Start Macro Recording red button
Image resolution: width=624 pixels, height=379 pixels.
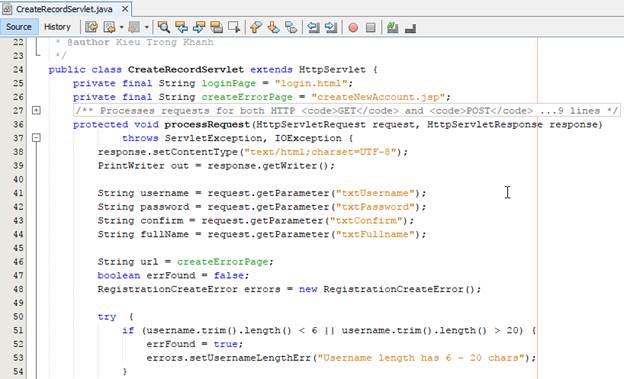353,27
